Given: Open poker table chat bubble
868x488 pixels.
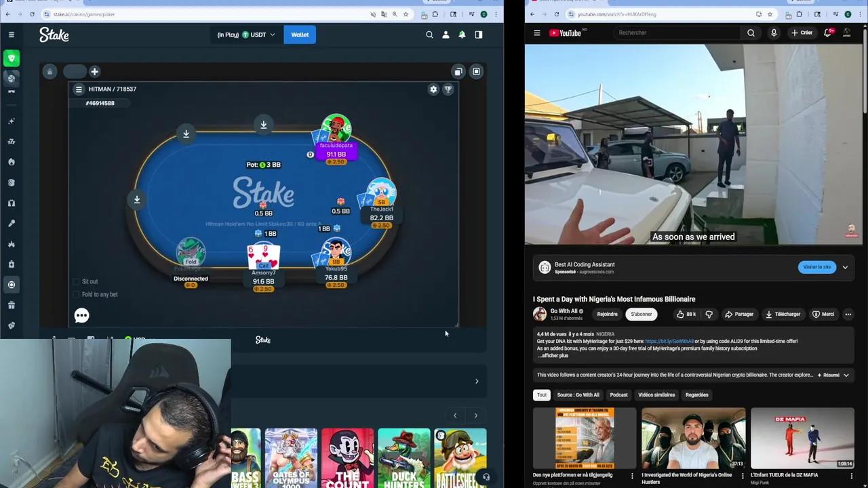Looking at the screenshot, I should 81,315.
